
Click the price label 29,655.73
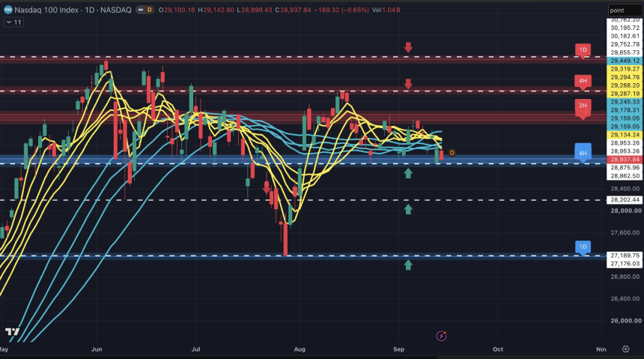point(625,52)
